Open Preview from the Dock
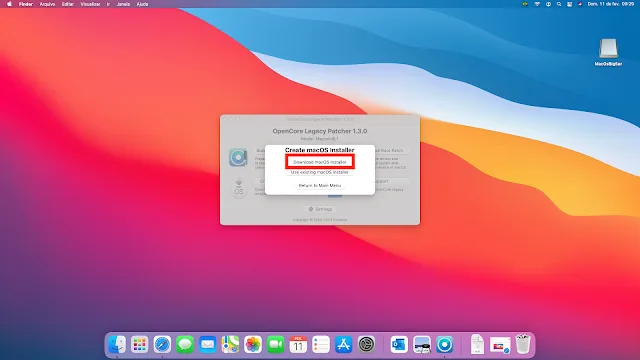 [x=422, y=344]
